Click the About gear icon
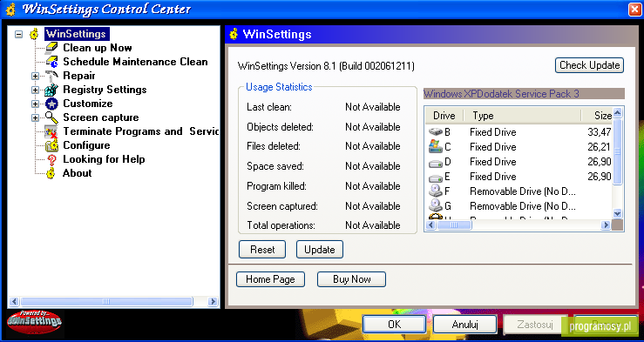Screen dimensions: 644x342 [x=51, y=173]
